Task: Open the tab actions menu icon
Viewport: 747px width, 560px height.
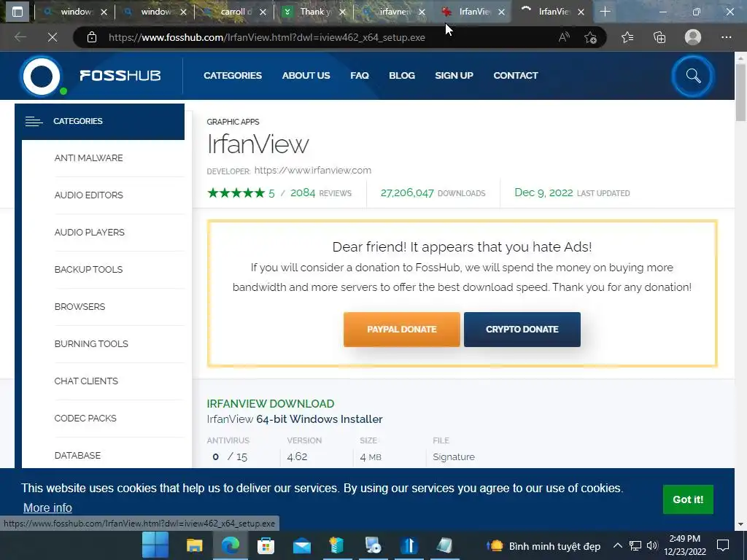Action: pos(18,12)
